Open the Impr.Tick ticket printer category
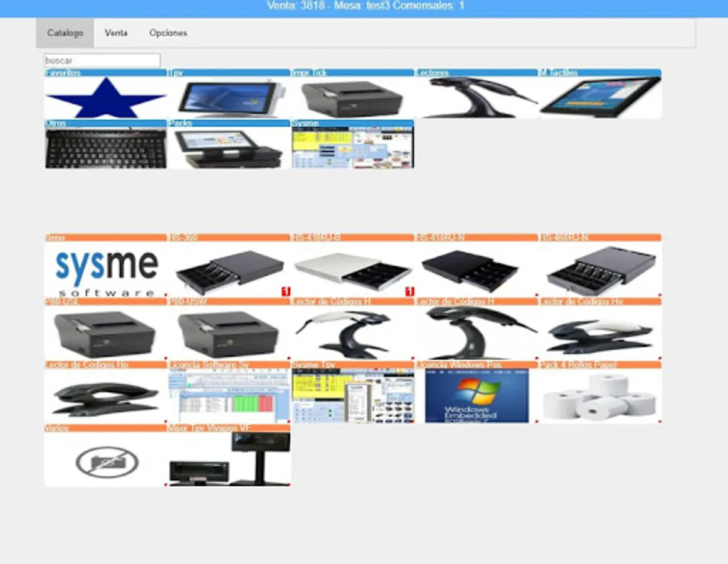This screenshot has width=728, height=564. coord(353,94)
